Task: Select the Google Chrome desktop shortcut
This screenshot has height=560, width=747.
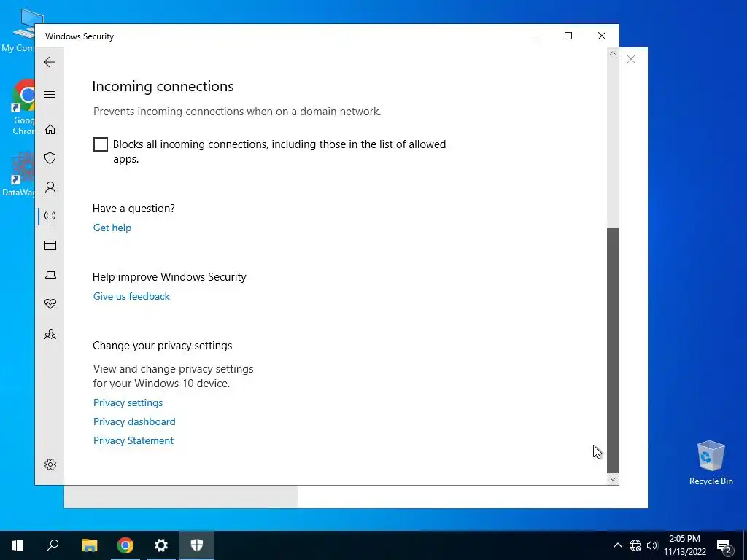Action: tap(22, 108)
